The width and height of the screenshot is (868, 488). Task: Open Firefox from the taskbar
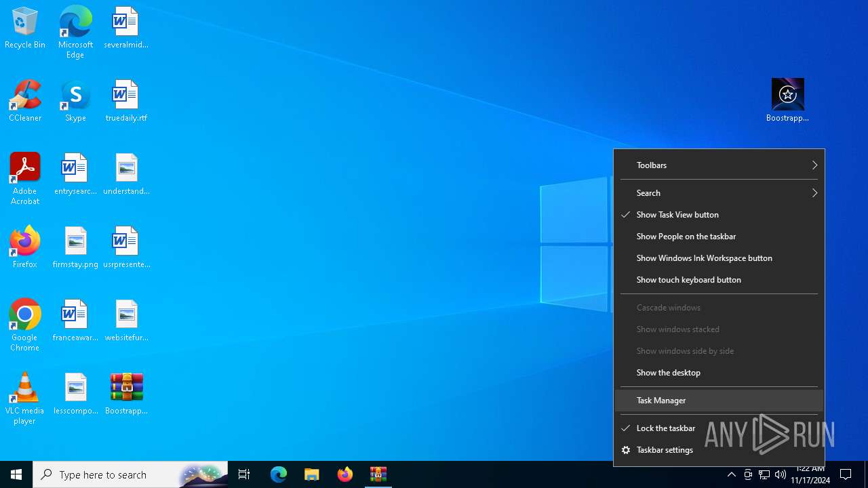tap(345, 474)
